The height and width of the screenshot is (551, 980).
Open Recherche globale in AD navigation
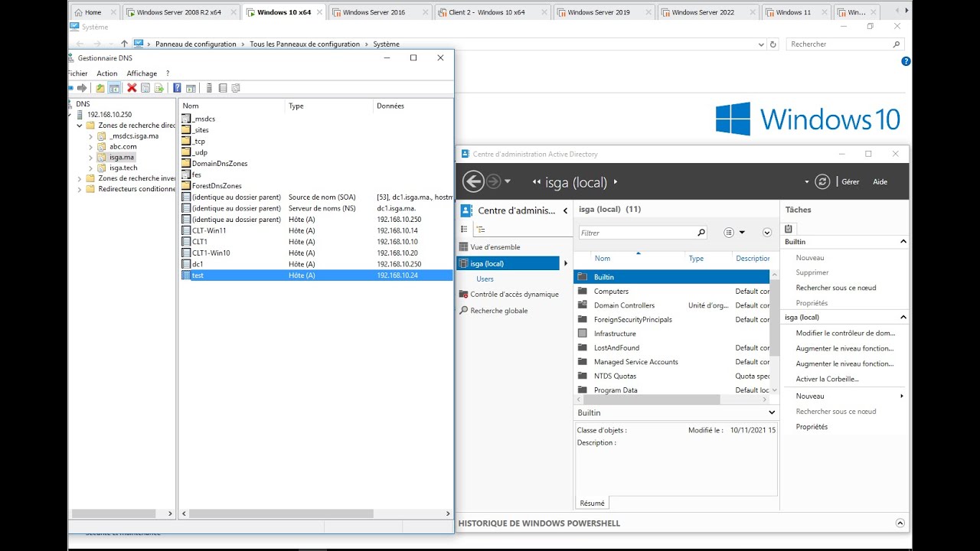click(x=498, y=311)
